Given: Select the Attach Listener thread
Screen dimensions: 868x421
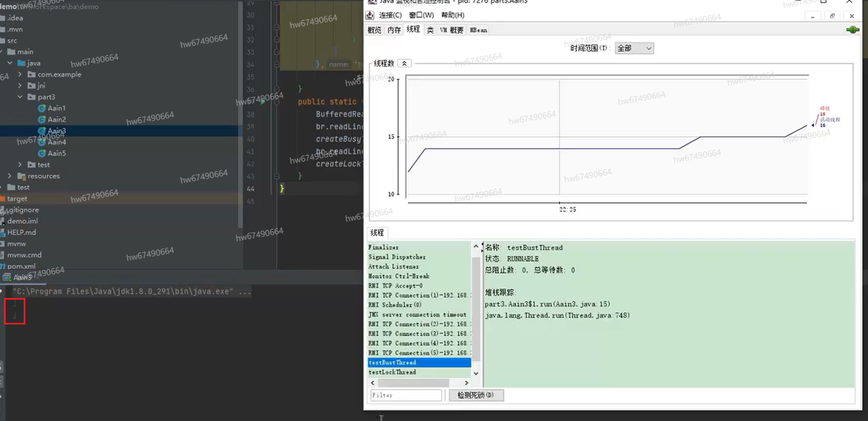Looking at the screenshot, I should (419, 267).
